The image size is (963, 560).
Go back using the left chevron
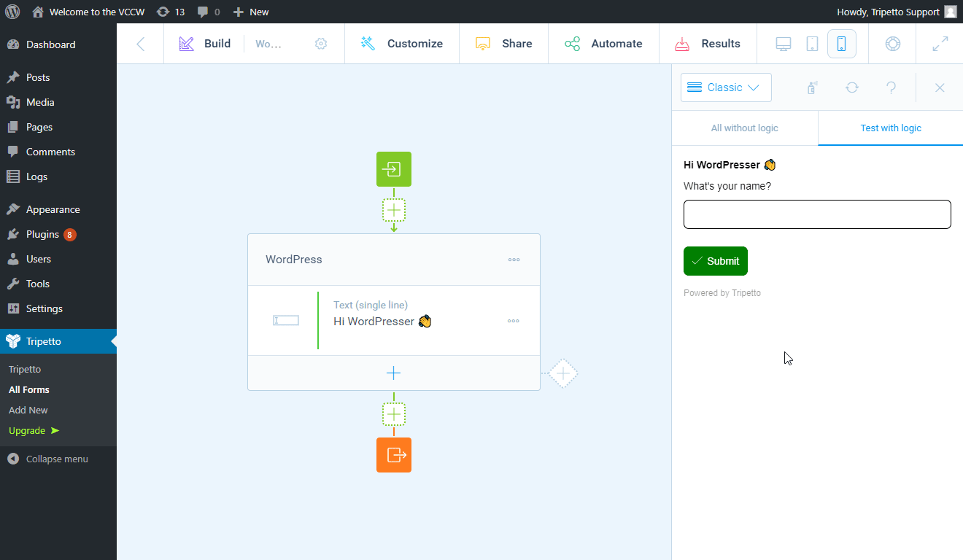click(141, 44)
